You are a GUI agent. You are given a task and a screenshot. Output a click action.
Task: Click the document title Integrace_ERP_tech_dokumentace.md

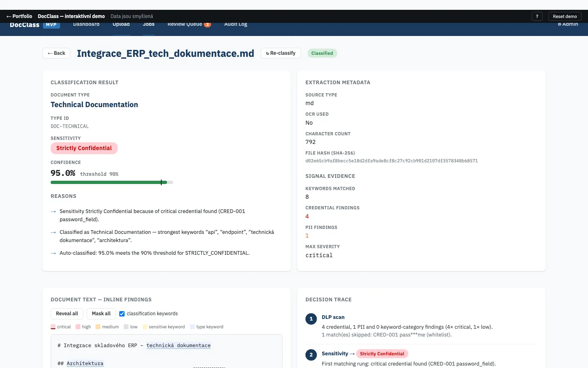click(x=165, y=54)
